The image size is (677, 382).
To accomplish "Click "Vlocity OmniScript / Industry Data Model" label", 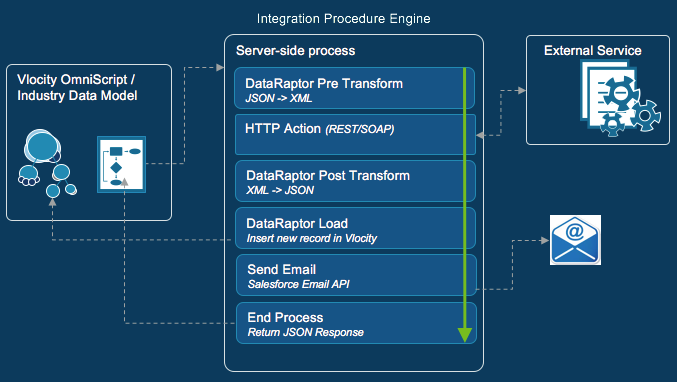I will [77, 88].
